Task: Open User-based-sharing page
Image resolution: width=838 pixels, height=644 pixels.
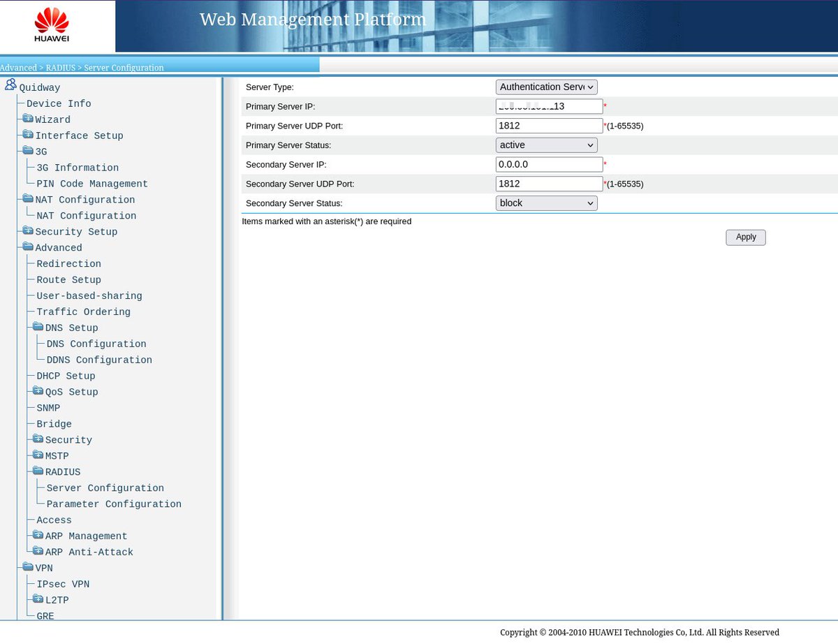Action: (x=89, y=297)
